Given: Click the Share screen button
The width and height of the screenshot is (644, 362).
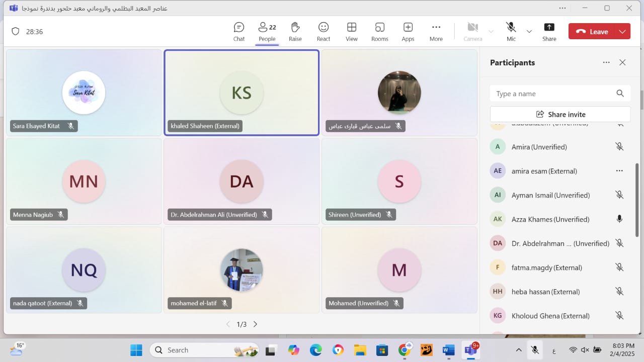Looking at the screenshot, I should (549, 32).
